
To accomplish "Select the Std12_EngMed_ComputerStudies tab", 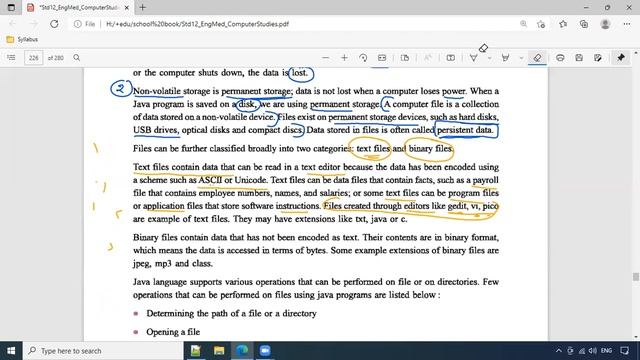I will (x=78, y=7).
